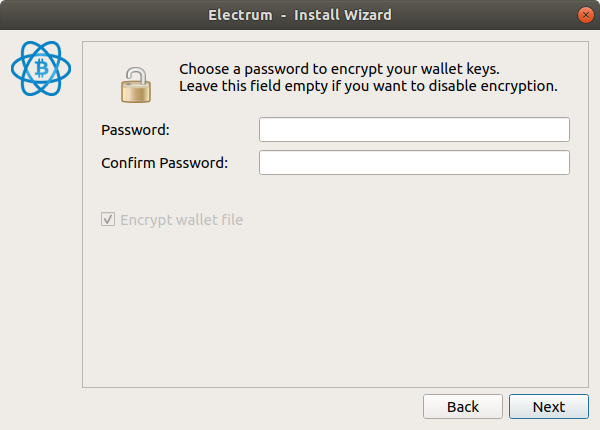Focus the Password input field

[x=414, y=130]
